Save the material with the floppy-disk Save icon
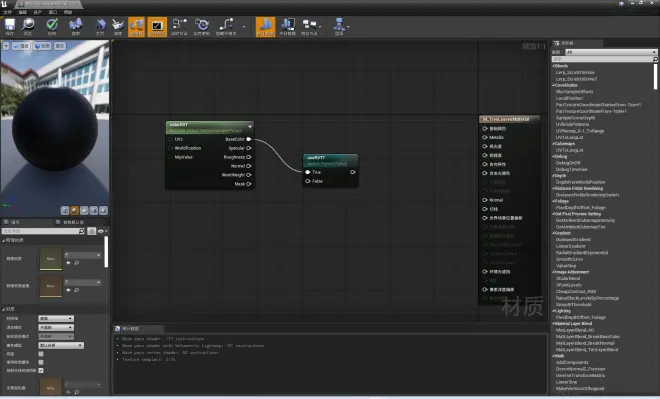 pyautogui.click(x=10, y=27)
